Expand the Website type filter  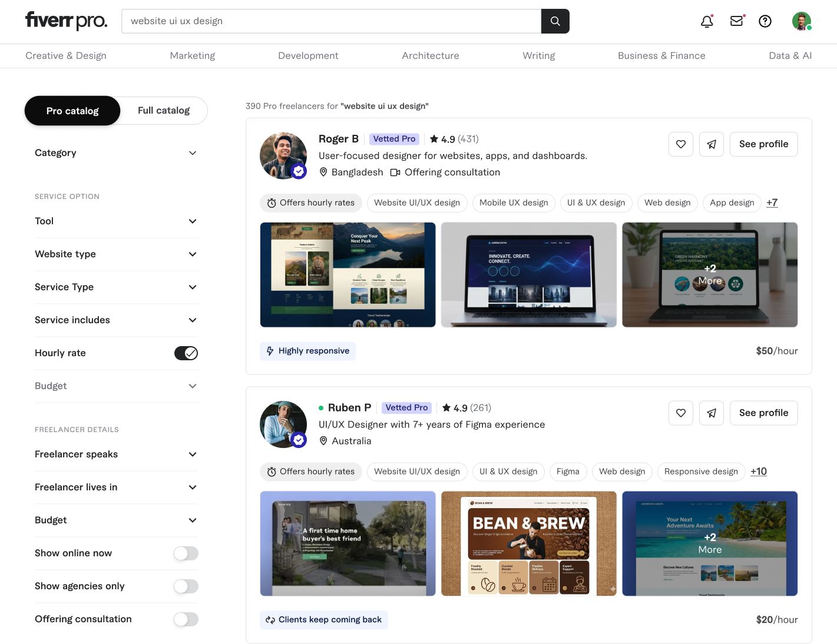point(116,254)
